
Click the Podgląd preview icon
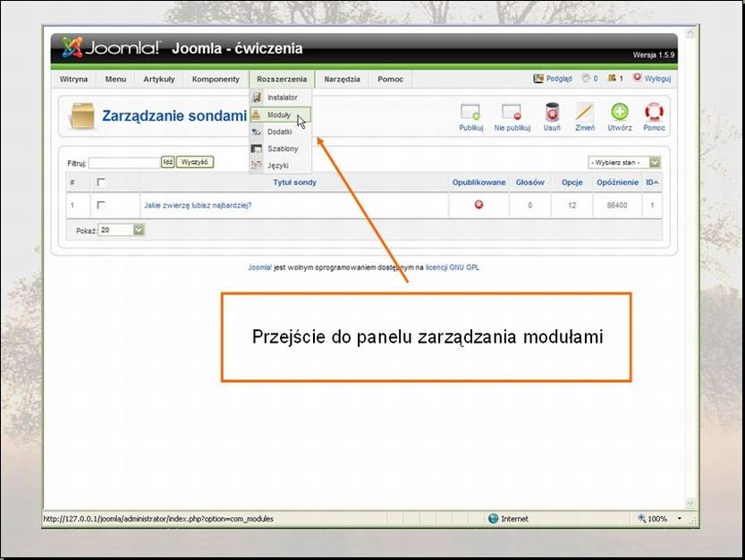click(538, 79)
